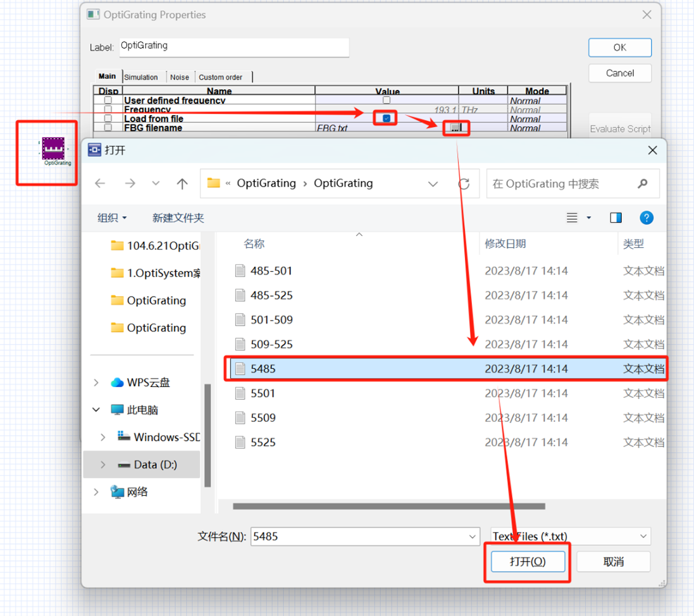Click the search magnifier icon

(643, 183)
